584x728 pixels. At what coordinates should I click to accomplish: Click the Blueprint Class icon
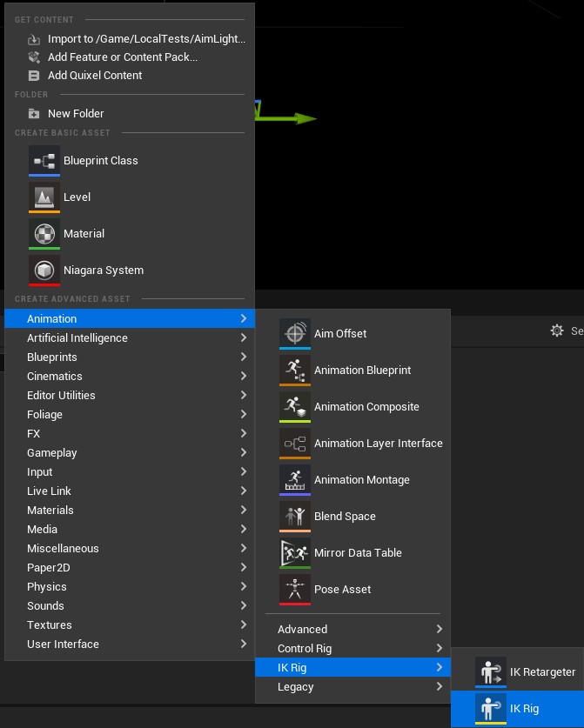(44, 161)
